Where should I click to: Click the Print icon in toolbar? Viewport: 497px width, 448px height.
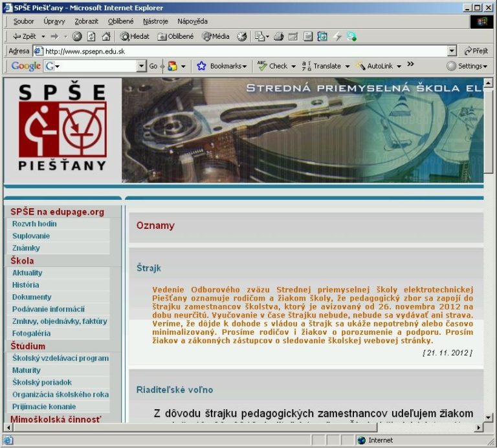tap(278, 37)
